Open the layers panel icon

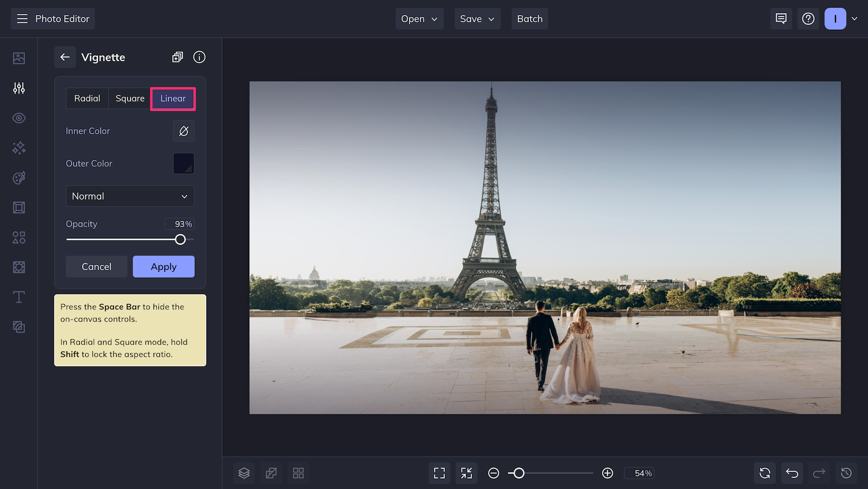point(244,473)
